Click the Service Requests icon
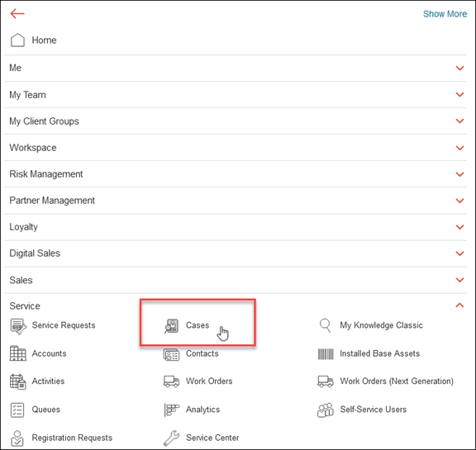 (18, 326)
